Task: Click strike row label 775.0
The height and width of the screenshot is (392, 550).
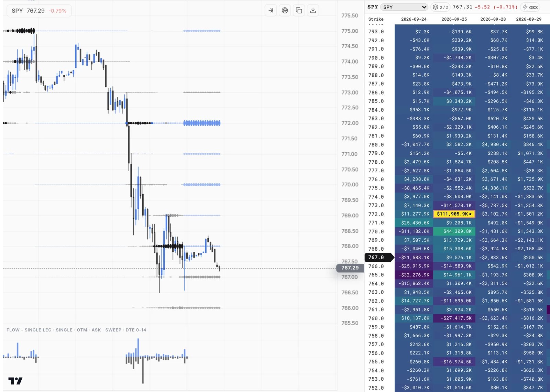Action: pos(376,188)
